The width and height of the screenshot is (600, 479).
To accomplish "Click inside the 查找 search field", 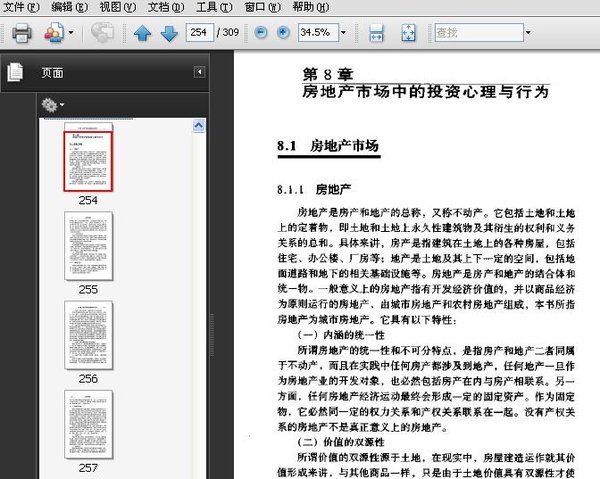I will coord(476,33).
